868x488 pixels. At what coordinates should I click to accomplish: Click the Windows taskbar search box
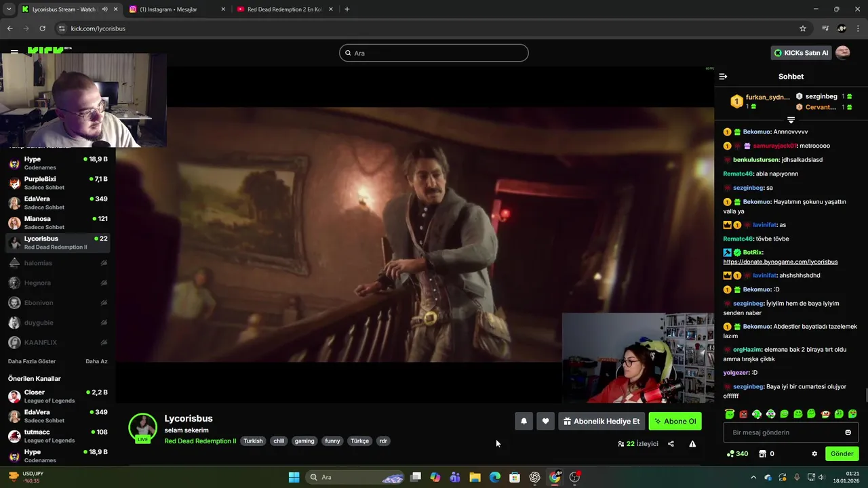(x=356, y=477)
